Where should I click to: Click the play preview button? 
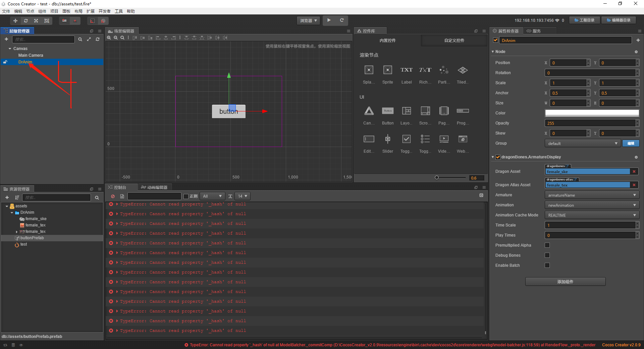(329, 20)
